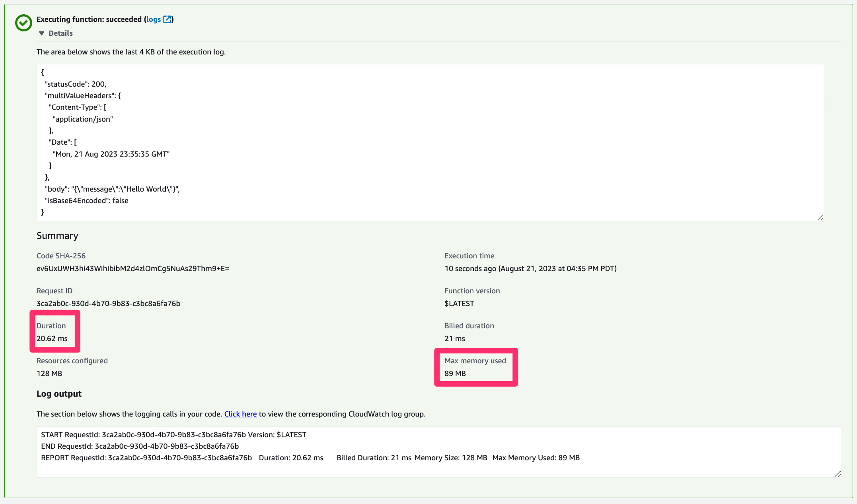Click the Executing function: succeeded title

point(89,19)
